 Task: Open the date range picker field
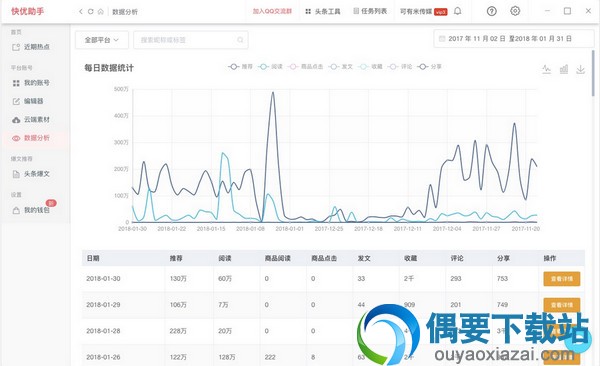[x=514, y=39]
